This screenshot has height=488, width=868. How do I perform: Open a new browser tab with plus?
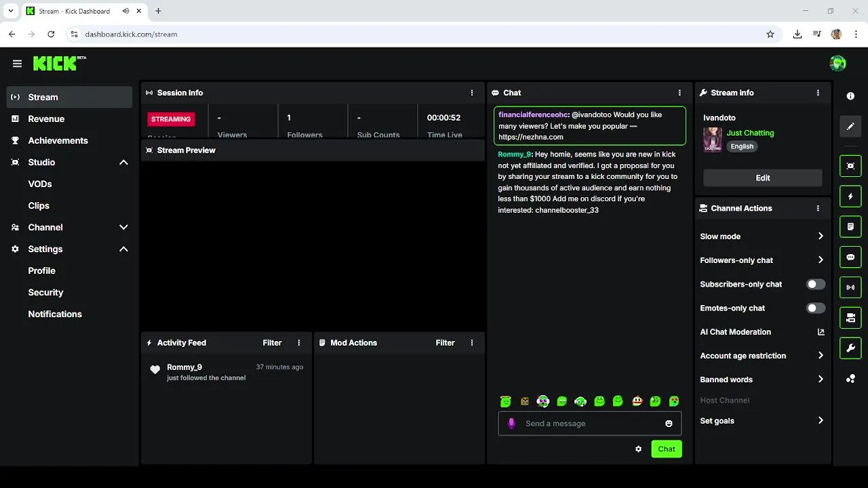pyautogui.click(x=158, y=11)
